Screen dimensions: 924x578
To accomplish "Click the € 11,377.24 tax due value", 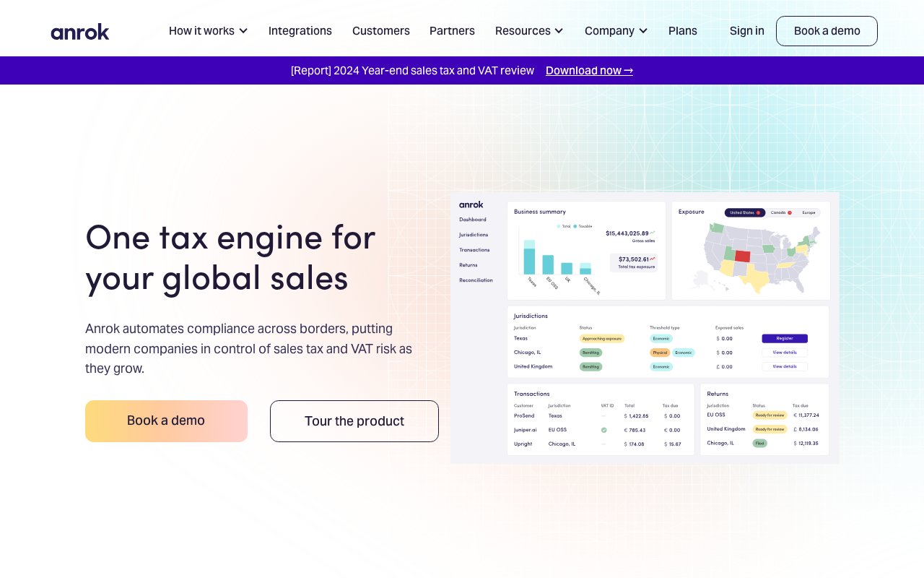I will 806,415.
